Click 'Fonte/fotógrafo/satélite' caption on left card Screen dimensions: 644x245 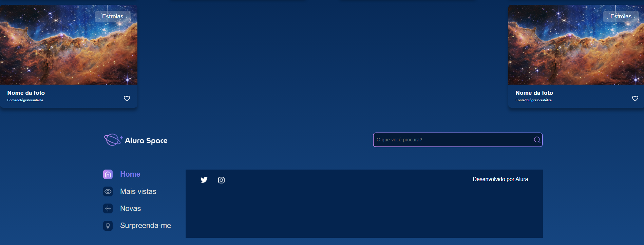pyautogui.click(x=25, y=100)
